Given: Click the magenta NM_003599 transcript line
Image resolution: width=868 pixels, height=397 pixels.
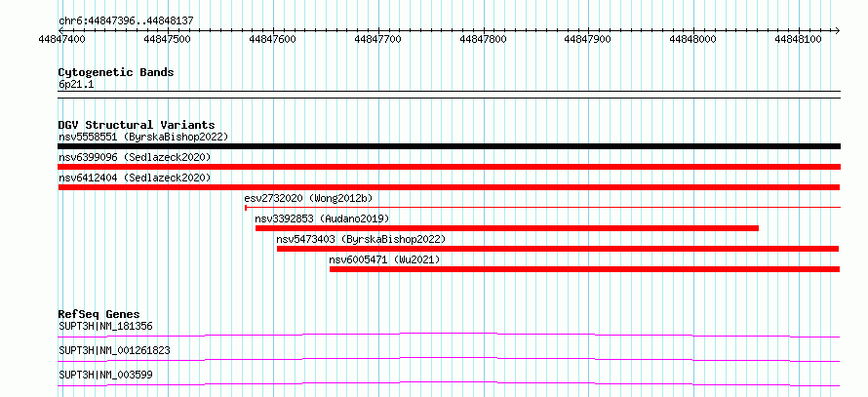Looking at the screenshot, I should pos(449,383).
